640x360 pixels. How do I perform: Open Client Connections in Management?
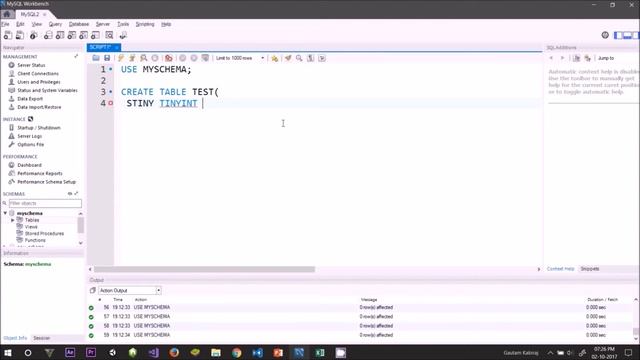pos(38,73)
